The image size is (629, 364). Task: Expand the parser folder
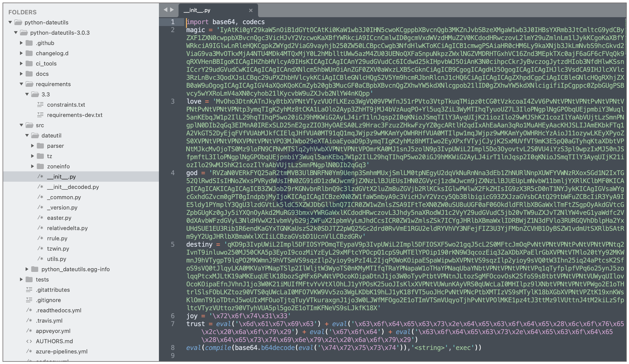(x=33, y=146)
